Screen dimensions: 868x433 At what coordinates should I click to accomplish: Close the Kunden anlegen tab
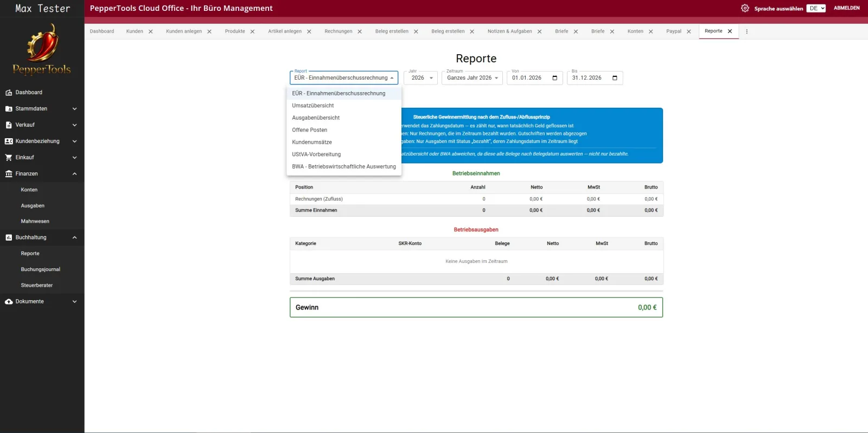209,31
